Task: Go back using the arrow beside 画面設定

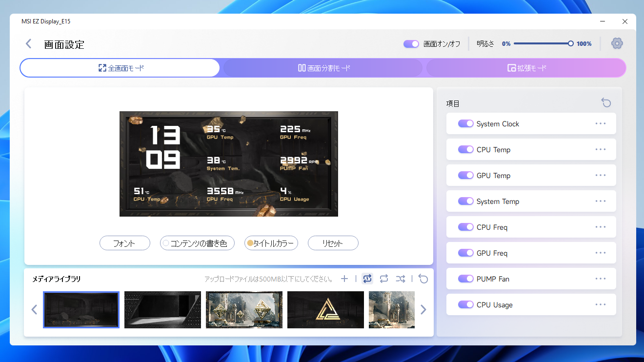Action: click(x=28, y=44)
